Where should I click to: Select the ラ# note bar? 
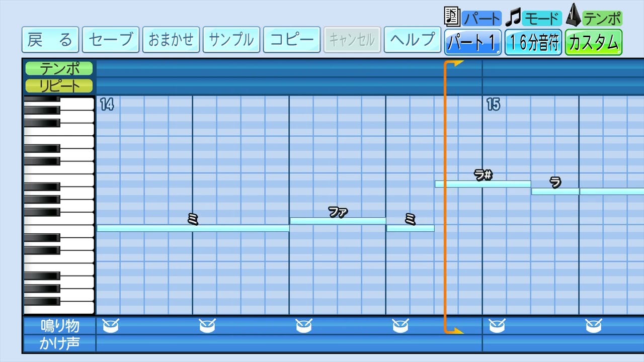pyautogui.click(x=483, y=184)
